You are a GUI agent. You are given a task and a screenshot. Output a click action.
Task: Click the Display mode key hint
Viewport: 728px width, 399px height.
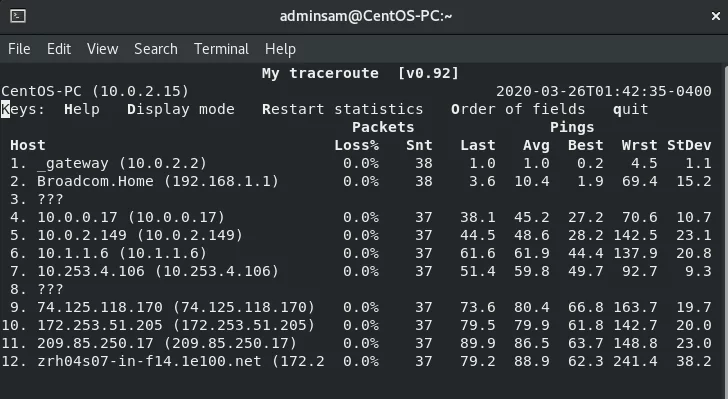181,109
